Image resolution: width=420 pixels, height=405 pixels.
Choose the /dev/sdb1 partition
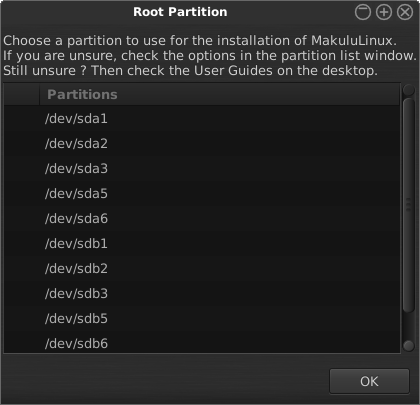202,244
